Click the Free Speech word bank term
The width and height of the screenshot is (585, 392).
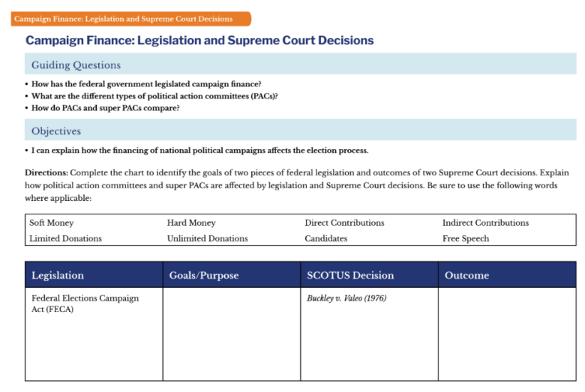click(466, 238)
